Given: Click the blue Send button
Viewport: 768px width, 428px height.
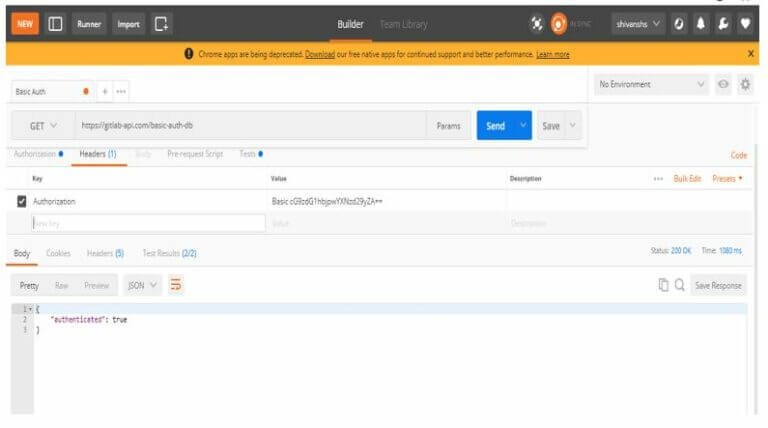Looking at the screenshot, I should coord(495,126).
